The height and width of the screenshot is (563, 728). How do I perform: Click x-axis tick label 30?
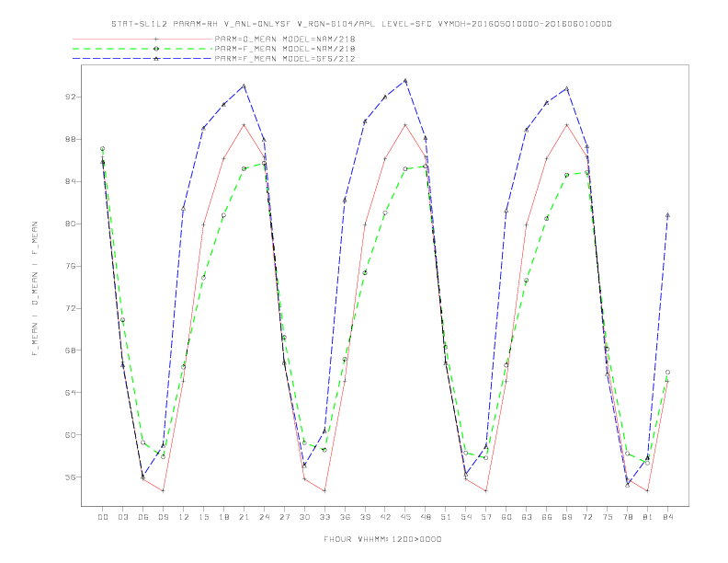click(304, 517)
